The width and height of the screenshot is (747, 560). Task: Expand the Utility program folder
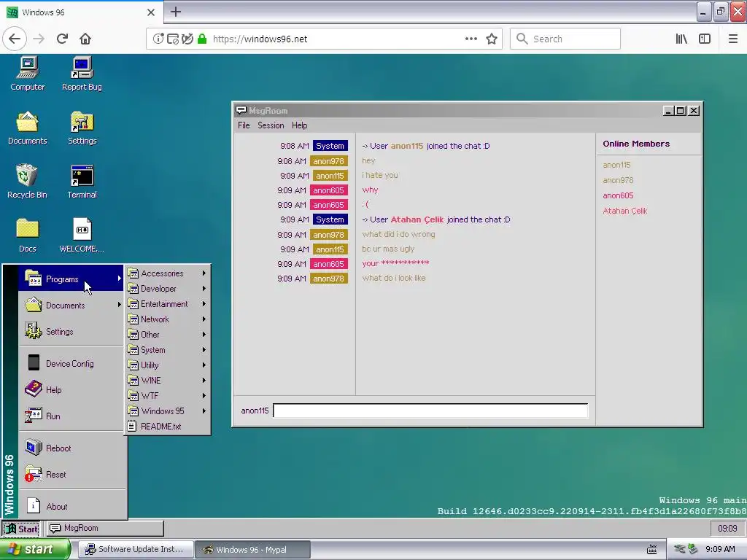coord(167,365)
